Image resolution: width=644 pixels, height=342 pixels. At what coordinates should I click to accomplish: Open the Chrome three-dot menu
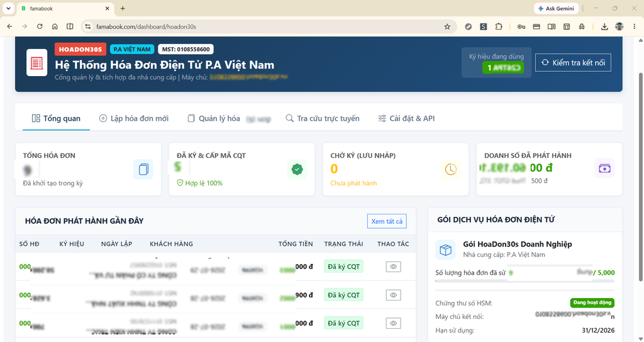tap(634, 26)
